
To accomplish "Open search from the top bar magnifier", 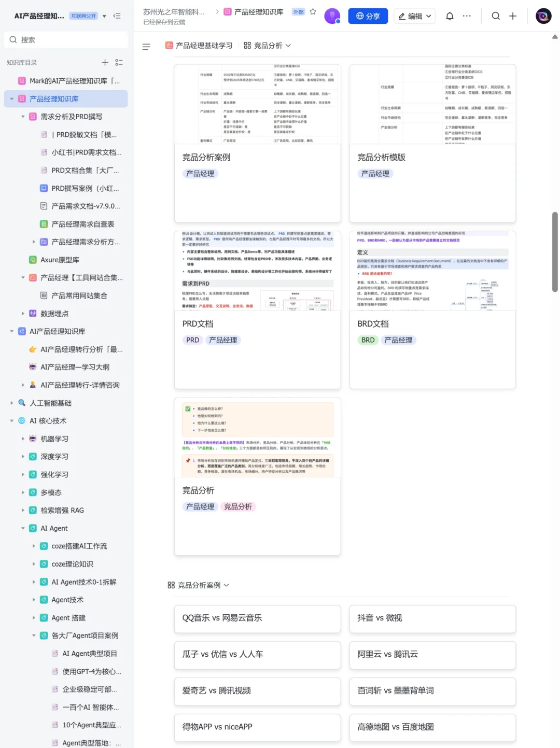I will coord(496,16).
